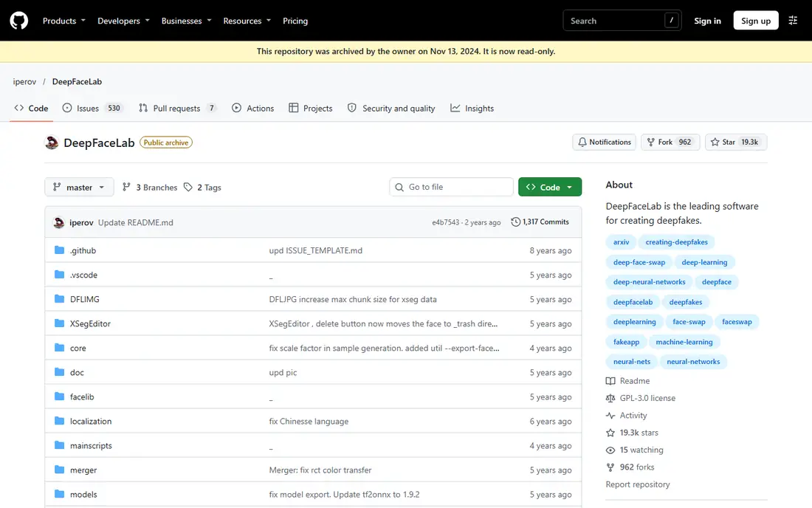The image size is (812, 508).
Task: Click the branch icon next to 3 Branches
Action: pos(126,187)
